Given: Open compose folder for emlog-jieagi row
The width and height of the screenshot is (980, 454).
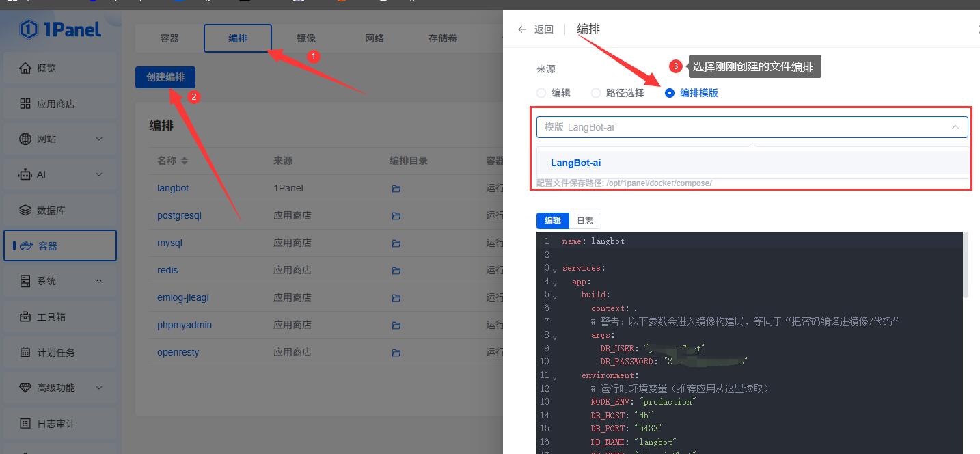Looking at the screenshot, I should tap(396, 297).
